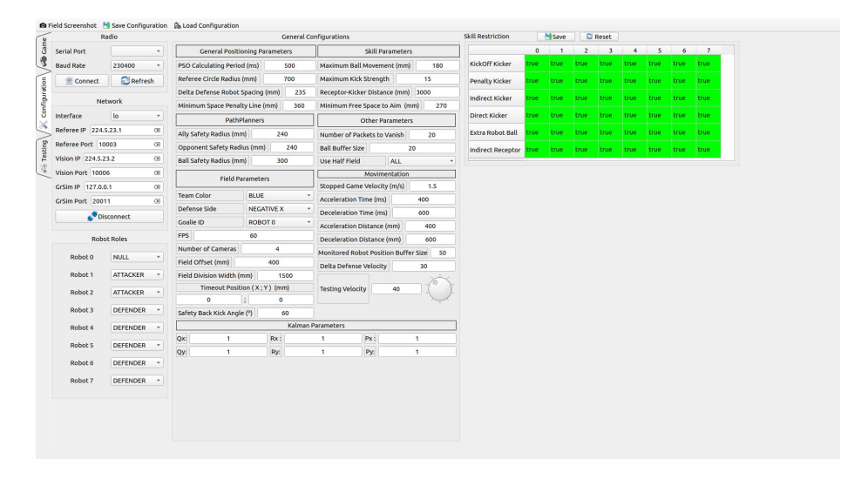
Task: Open the Use Half Field dropdown
Action: click(x=422, y=161)
